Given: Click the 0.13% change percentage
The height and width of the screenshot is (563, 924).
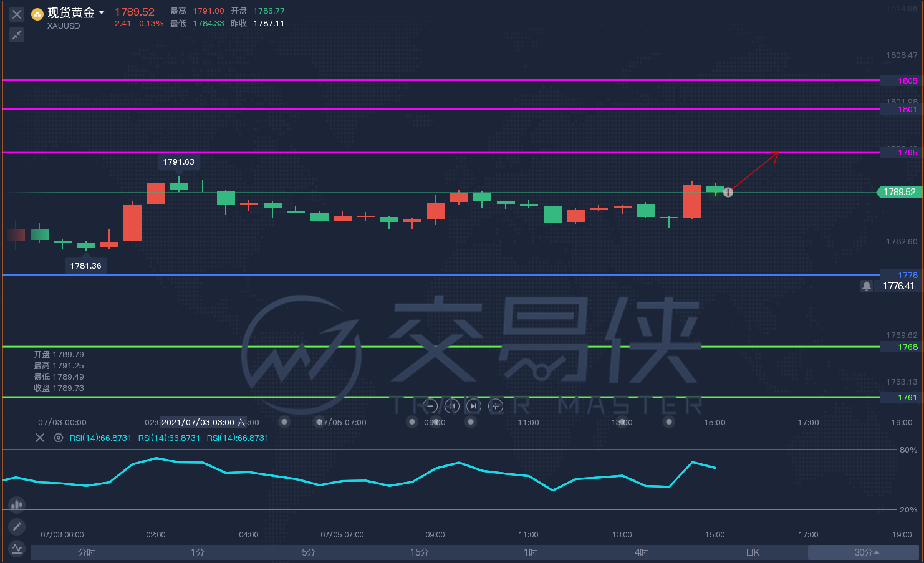Looking at the screenshot, I should (x=152, y=24).
